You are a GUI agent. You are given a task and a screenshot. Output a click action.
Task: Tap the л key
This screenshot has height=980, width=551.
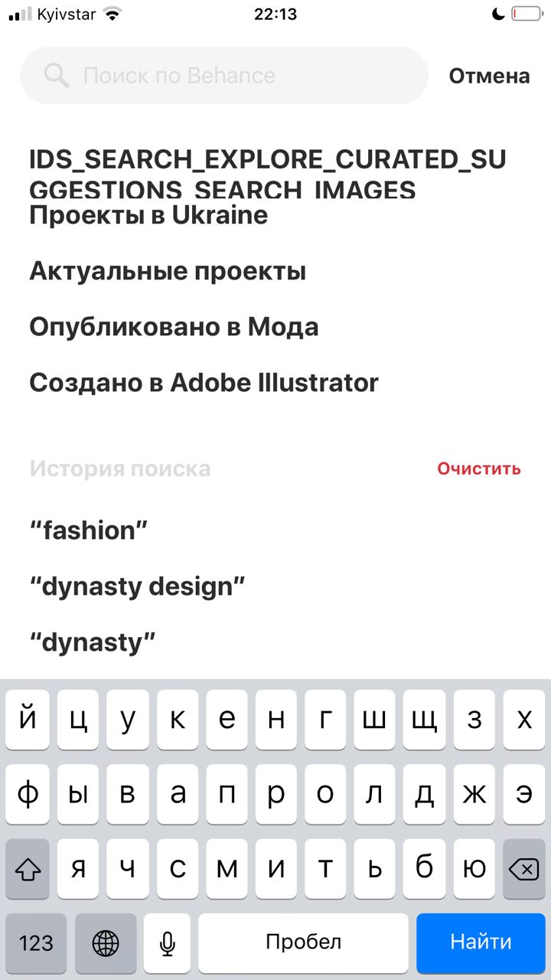tap(375, 795)
